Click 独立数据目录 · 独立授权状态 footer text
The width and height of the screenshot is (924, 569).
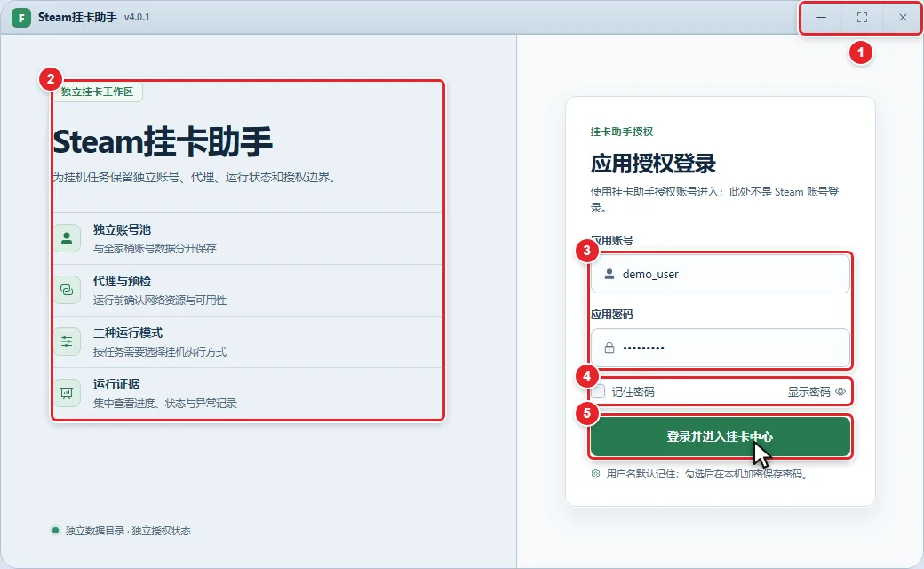(x=128, y=531)
